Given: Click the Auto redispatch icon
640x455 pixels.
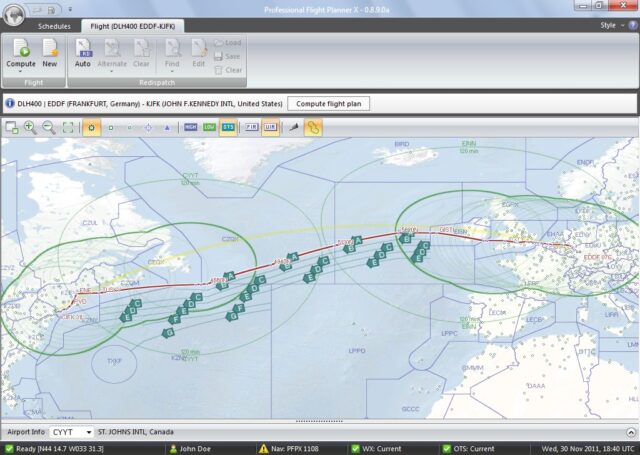Looking at the screenshot, I should (83, 51).
